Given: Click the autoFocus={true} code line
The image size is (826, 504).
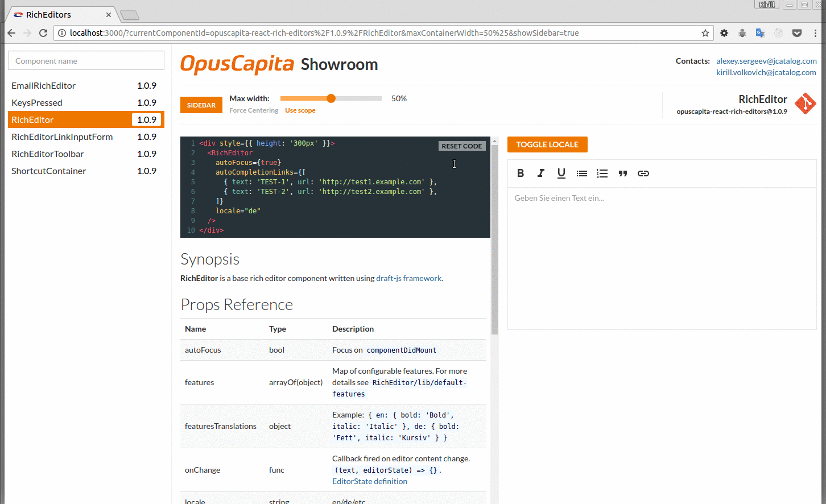Looking at the screenshot, I should (x=248, y=162).
